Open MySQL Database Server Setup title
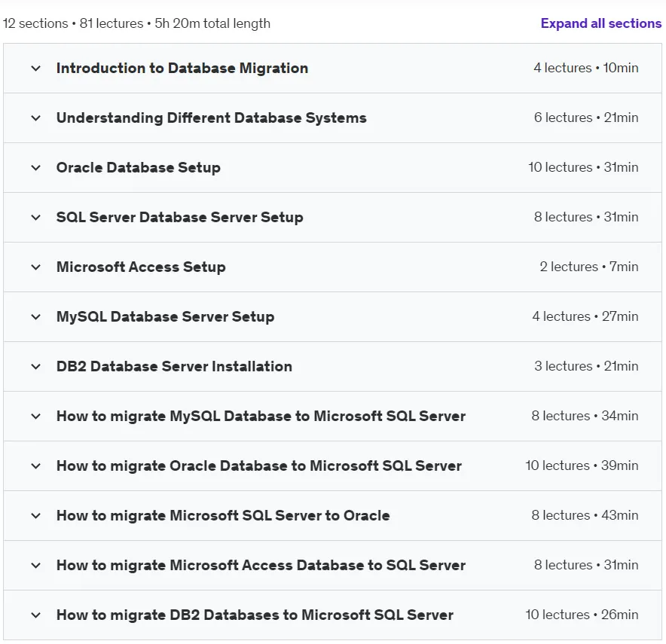 pyautogui.click(x=165, y=316)
